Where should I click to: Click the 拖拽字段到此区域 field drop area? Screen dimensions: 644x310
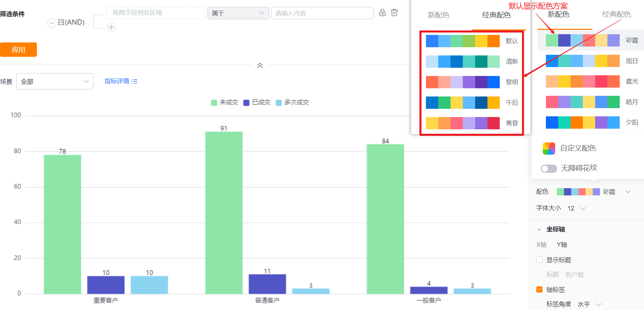pyautogui.click(x=156, y=13)
